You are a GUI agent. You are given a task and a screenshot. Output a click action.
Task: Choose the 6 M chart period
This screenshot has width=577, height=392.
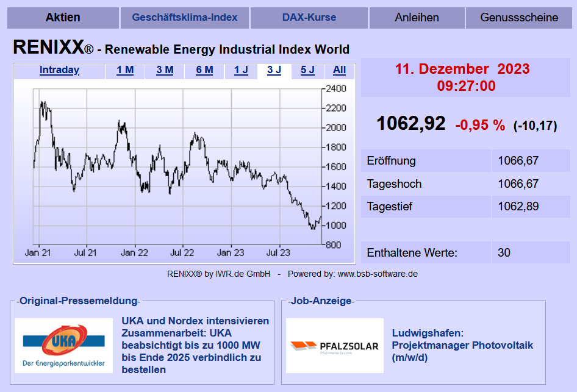(204, 70)
